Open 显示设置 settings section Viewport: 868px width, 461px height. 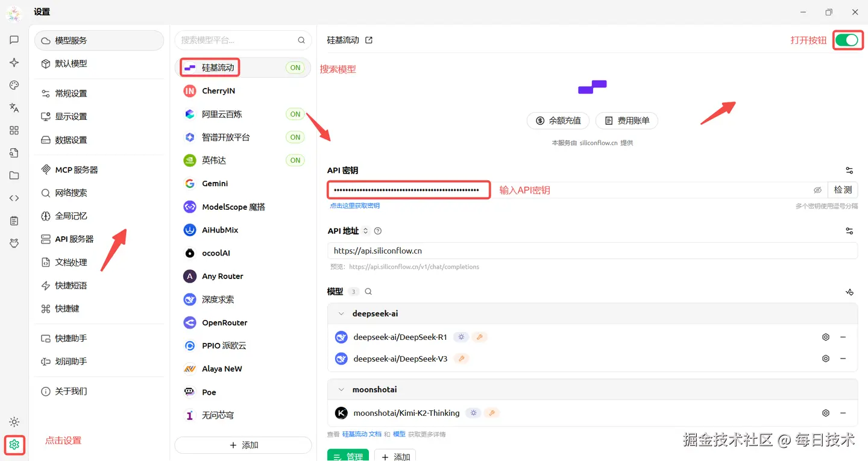[x=99, y=116]
